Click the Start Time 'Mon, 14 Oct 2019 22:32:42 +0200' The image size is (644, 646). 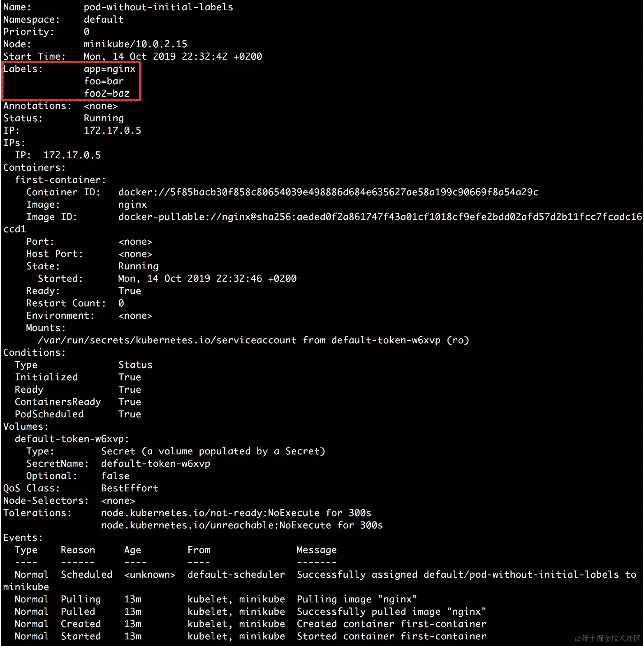(173, 56)
